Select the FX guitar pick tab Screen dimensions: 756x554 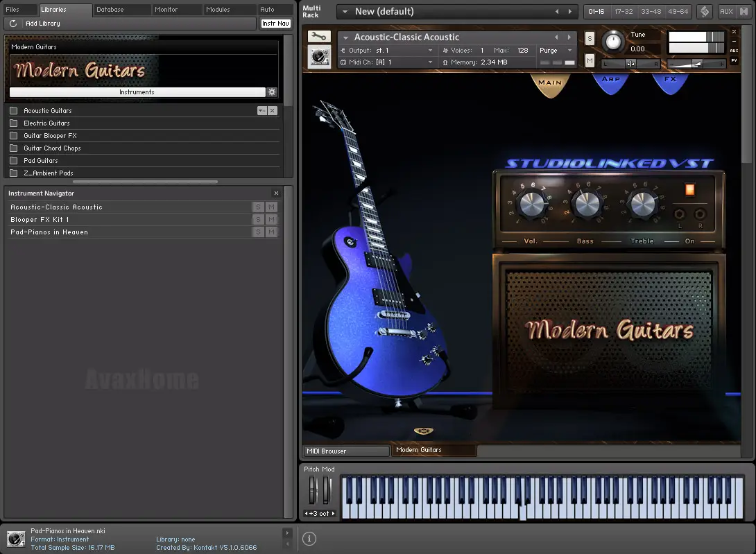(x=670, y=82)
